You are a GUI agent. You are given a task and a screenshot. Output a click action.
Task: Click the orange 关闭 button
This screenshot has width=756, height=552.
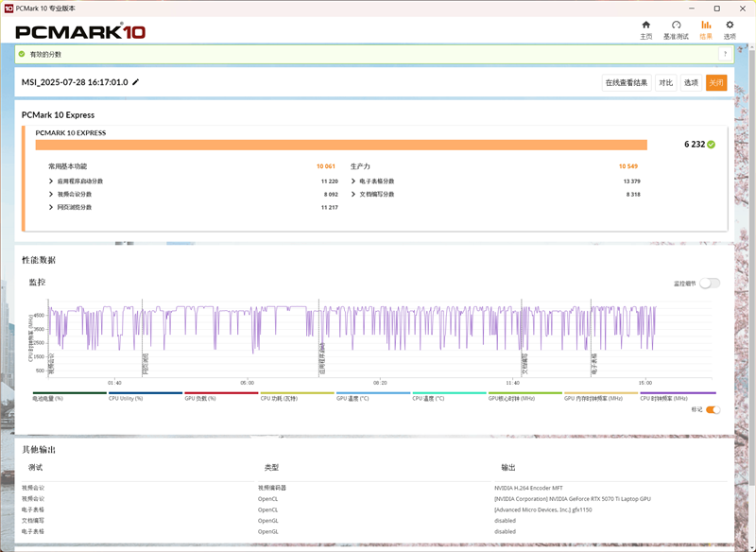[716, 82]
